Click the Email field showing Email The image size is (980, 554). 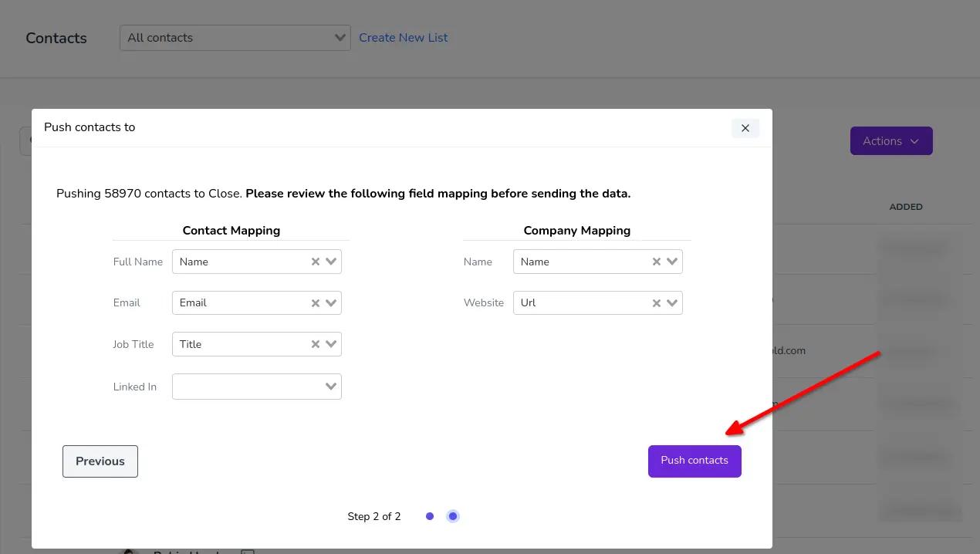pyautogui.click(x=256, y=303)
